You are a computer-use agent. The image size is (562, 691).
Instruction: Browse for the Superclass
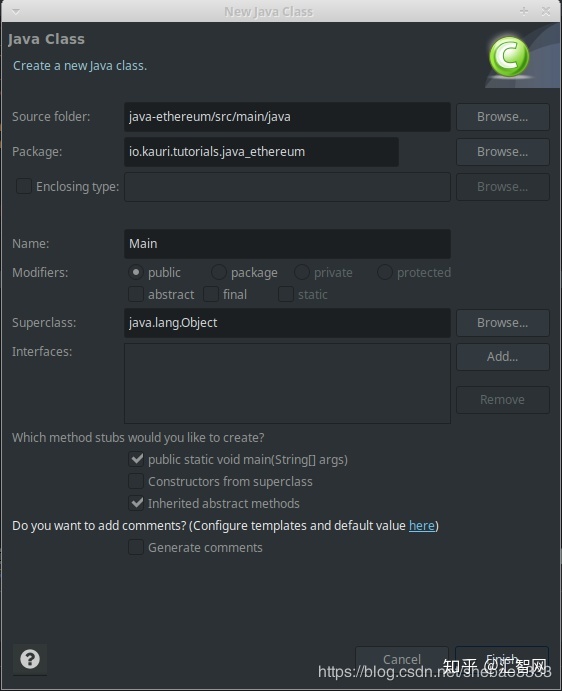pos(502,323)
